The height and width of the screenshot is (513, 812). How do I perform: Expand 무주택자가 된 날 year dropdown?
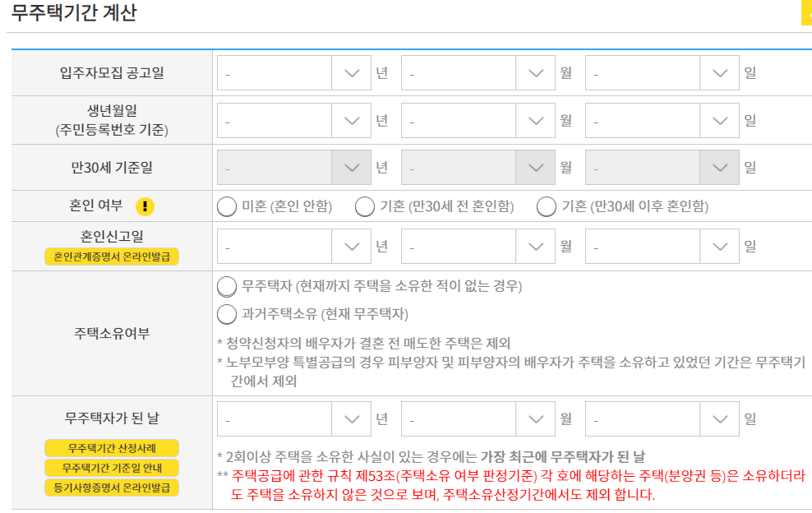click(x=294, y=418)
